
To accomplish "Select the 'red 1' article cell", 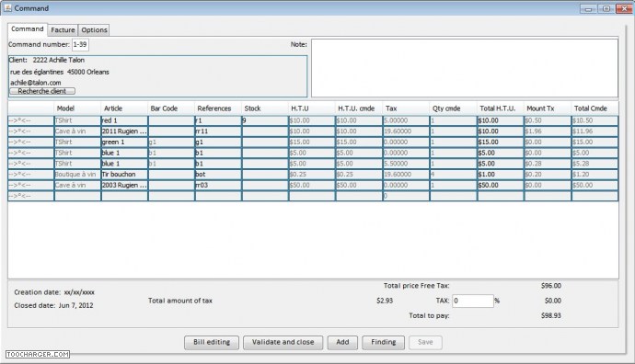I will point(124,120).
